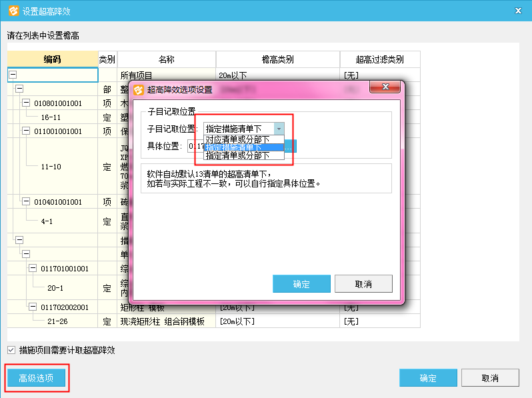Click the '...' browse button beside 具体位置
The image size is (532, 398).
click(291, 146)
